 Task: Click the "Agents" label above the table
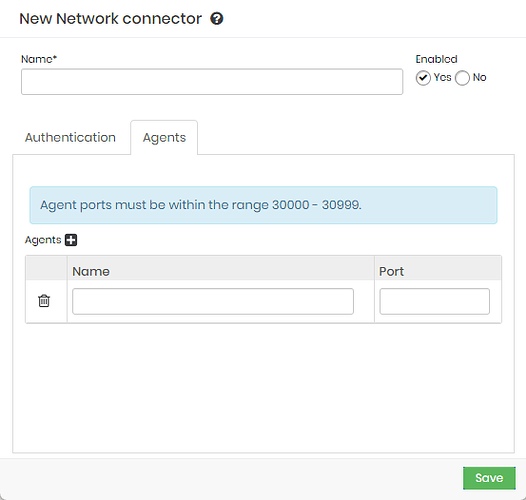(43, 240)
